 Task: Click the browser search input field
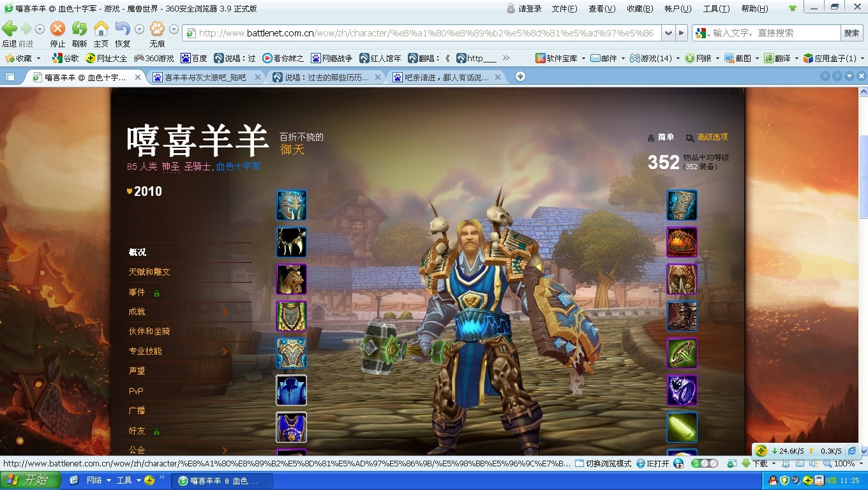[x=775, y=33]
